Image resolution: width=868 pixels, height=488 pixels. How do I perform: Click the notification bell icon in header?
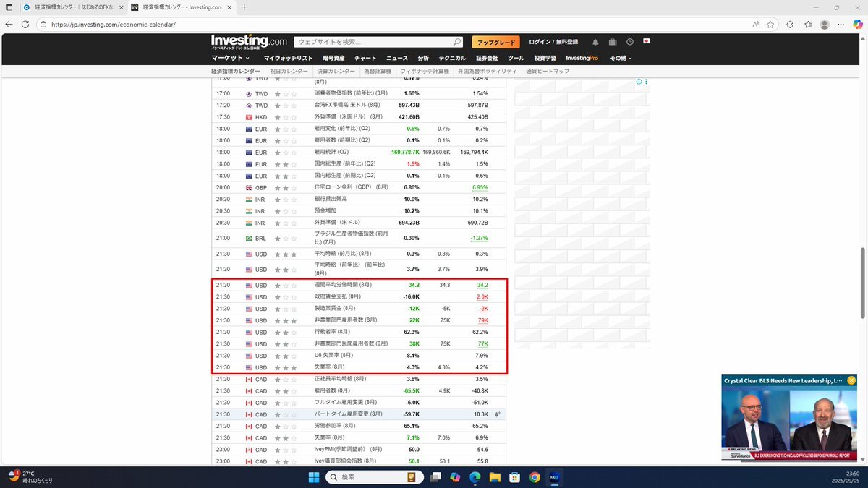pyautogui.click(x=595, y=42)
